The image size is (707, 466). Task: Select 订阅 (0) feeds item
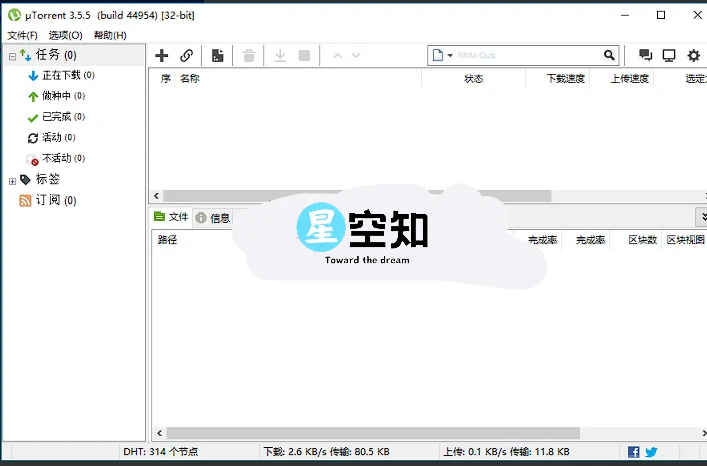(56, 200)
